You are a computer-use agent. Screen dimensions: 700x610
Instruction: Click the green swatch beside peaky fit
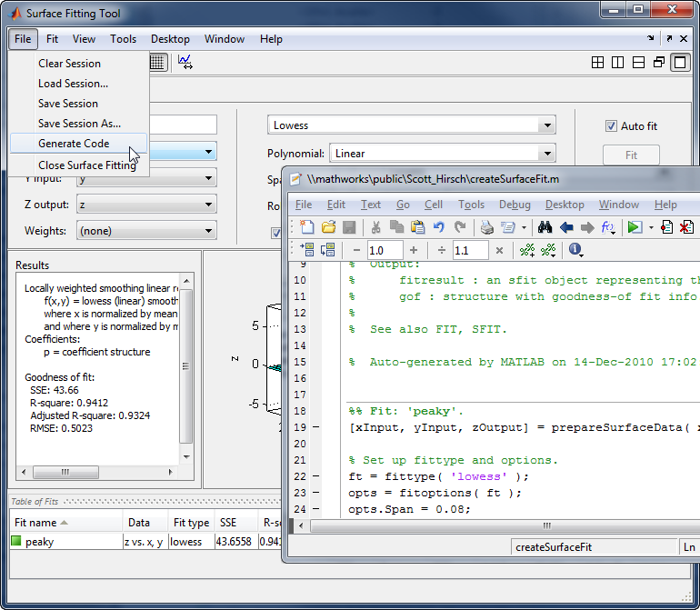coord(16,542)
